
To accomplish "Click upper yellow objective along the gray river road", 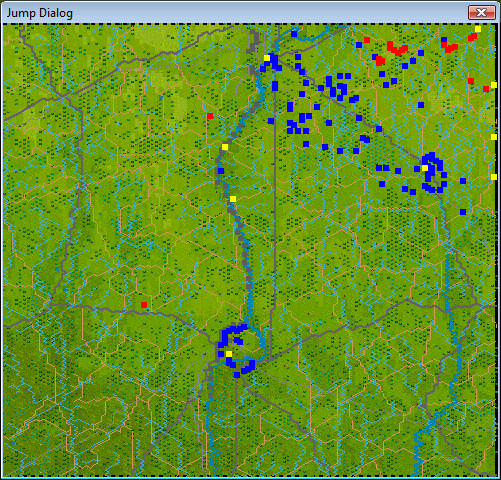I will [x=225, y=147].
